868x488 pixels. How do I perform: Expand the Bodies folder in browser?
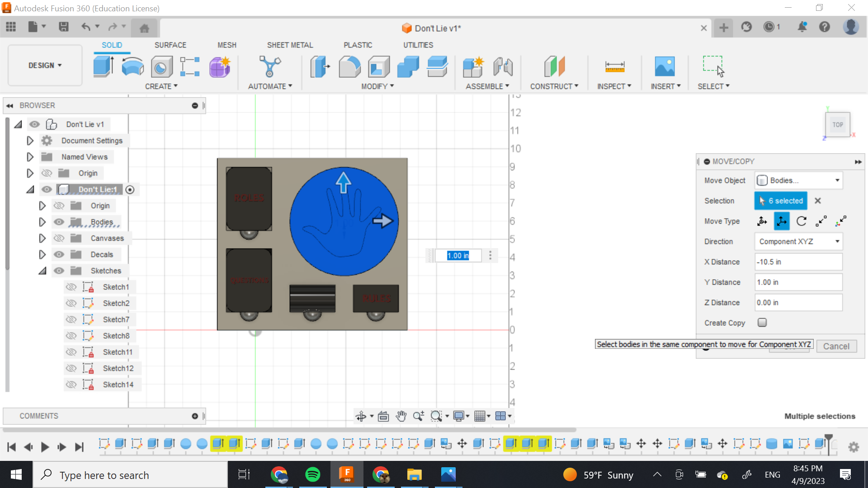[x=42, y=222]
